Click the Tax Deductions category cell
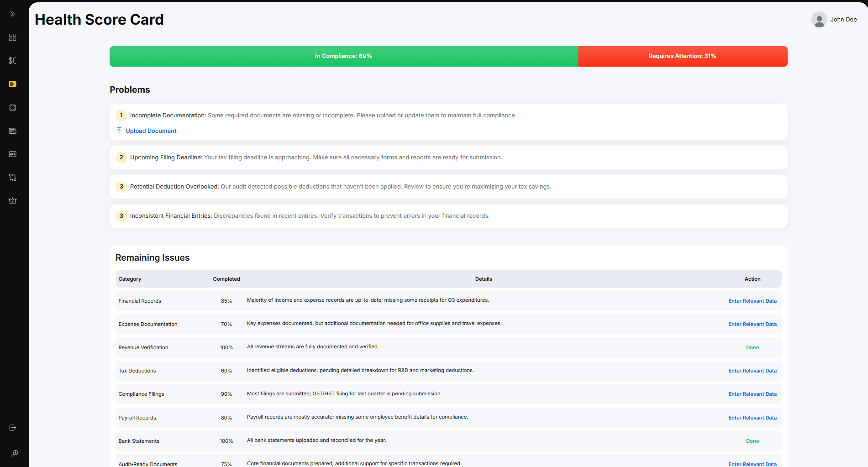Viewport: 868px width, 467px height. tap(137, 371)
